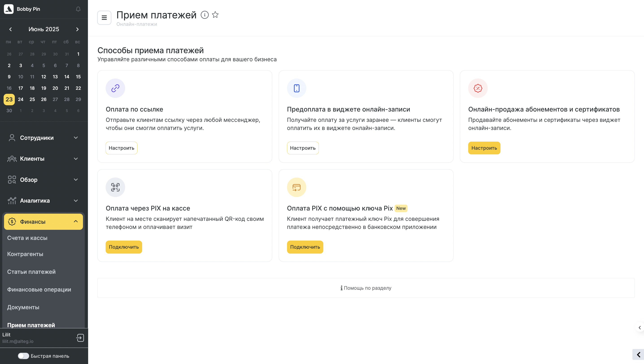Image resolution: width=644 pixels, height=364 pixels.
Task: Open the info icon beside page title
Action: (205, 15)
